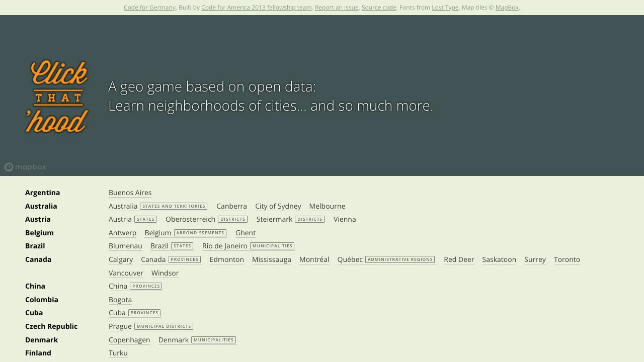Select the Ghent map
Image resolution: width=644 pixels, height=362 pixels.
246,233
